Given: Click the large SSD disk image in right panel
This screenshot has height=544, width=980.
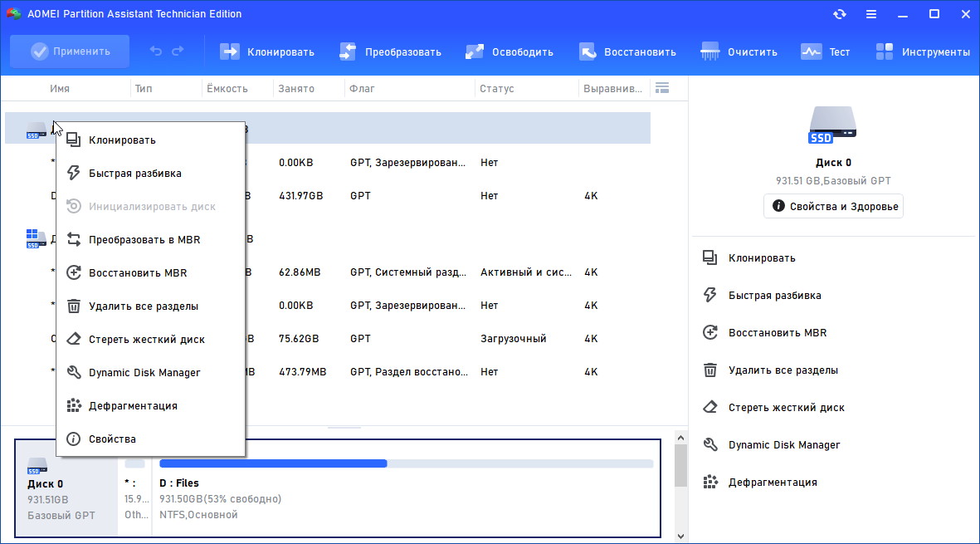Looking at the screenshot, I should 832,125.
